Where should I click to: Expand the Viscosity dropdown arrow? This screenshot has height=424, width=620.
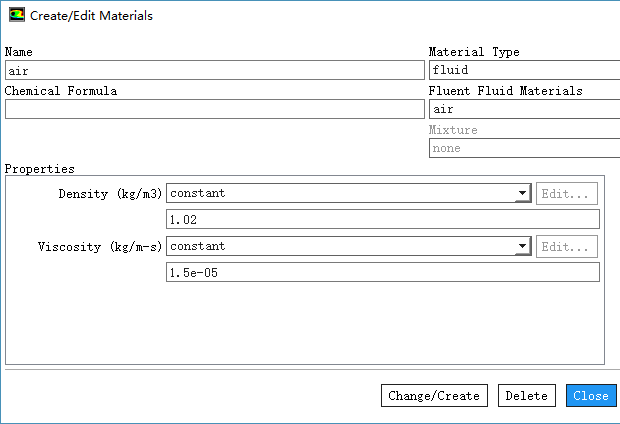pyautogui.click(x=522, y=247)
